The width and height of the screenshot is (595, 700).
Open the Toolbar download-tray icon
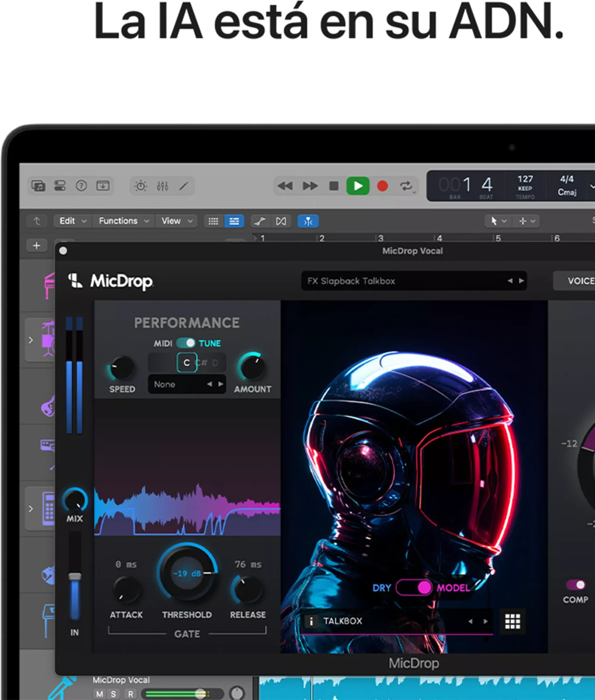[x=103, y=186]
